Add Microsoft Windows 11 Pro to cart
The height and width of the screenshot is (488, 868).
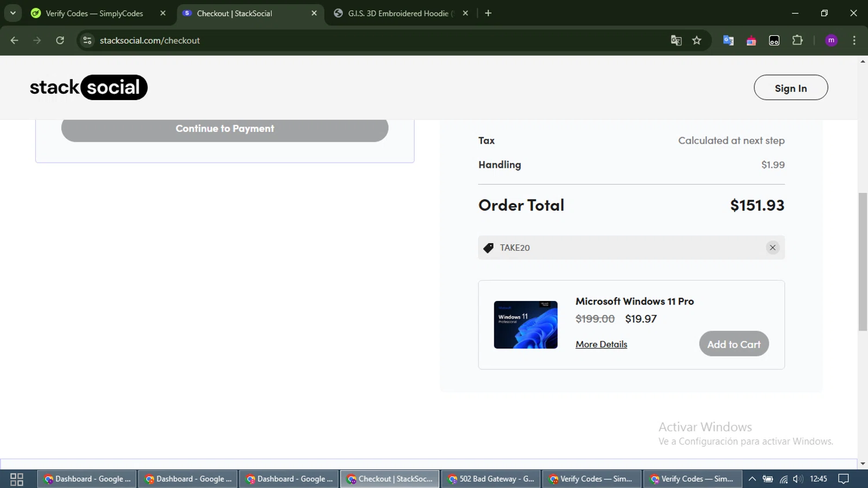[x=734, y=344]
